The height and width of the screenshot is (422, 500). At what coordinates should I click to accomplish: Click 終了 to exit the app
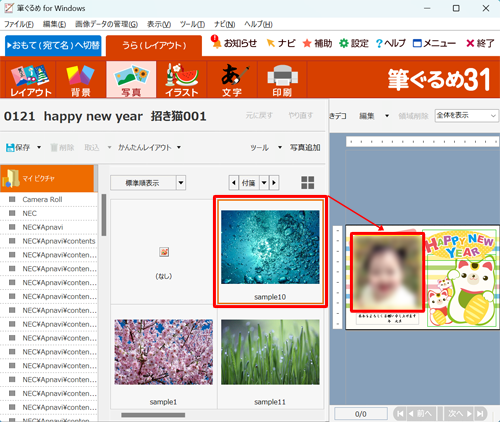click(x=480, y=43)
